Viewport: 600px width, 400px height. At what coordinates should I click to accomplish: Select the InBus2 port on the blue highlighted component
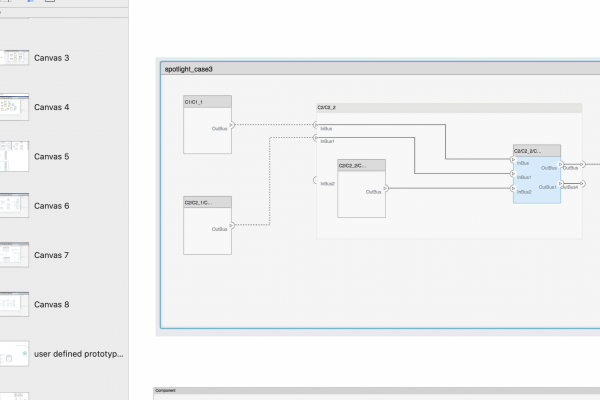(x=514, y=190)
